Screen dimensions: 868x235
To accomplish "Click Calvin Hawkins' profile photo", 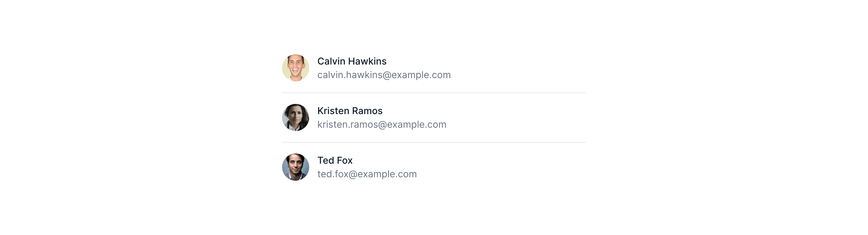I will 296,68.
